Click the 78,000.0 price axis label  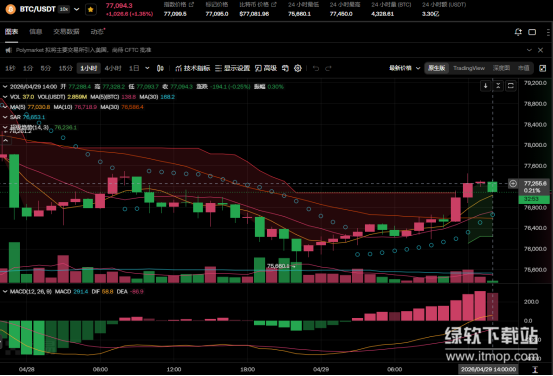pos(535,145)
